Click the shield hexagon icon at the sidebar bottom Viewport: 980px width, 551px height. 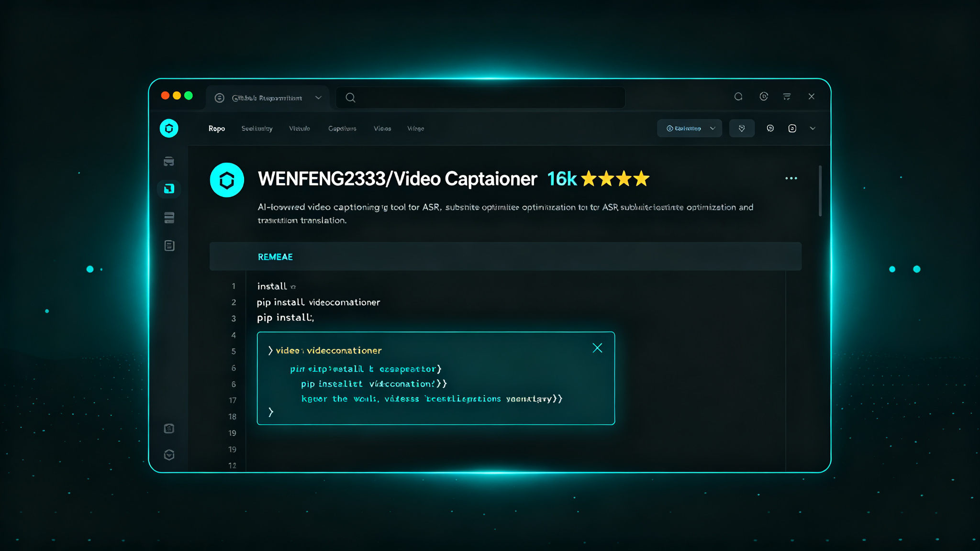pyautogui.click(x=169, y=455)
